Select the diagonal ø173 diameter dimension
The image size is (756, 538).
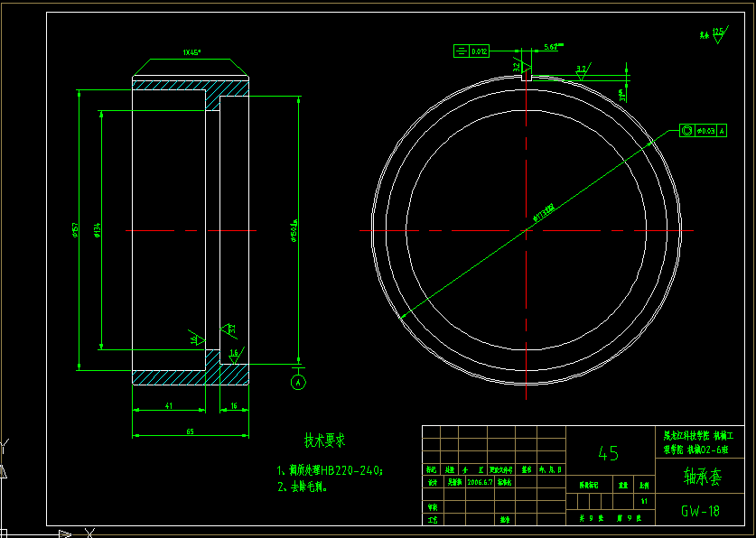(x=544, y=212)
